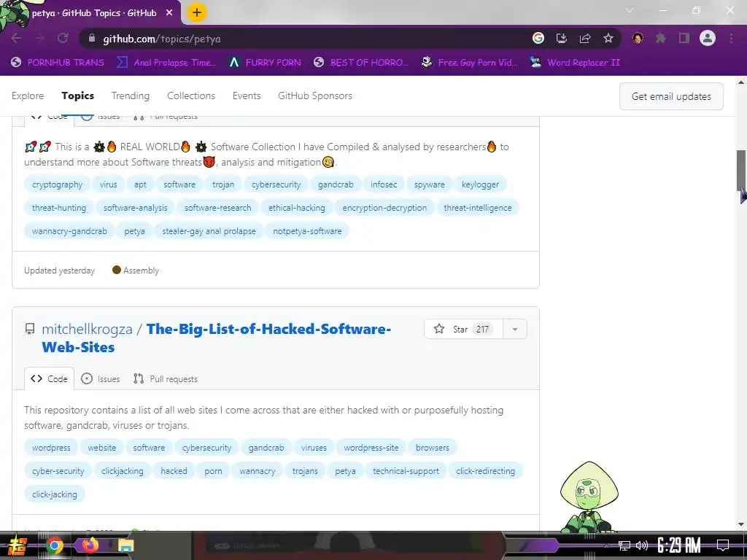Show hidden system tray icons
Image resolution: width=747 pixels, height=560 pixels.
(606, 545)
